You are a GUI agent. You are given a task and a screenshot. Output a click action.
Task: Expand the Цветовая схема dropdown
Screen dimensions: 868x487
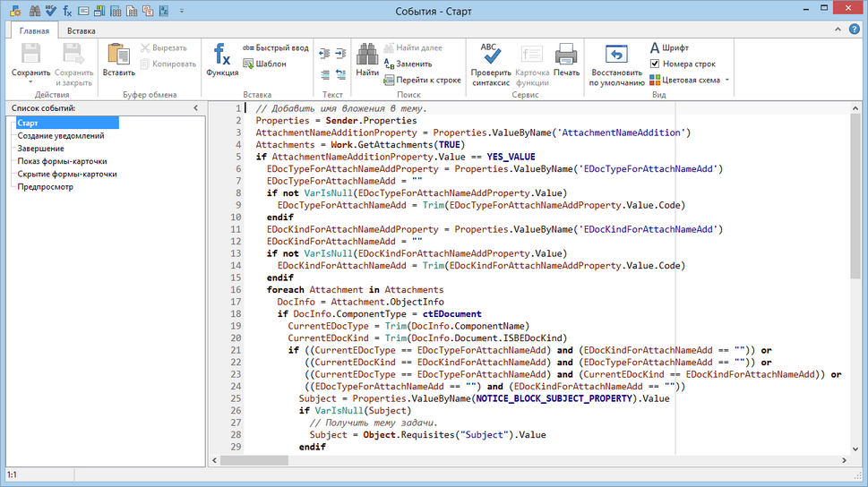tap(726, 80)
